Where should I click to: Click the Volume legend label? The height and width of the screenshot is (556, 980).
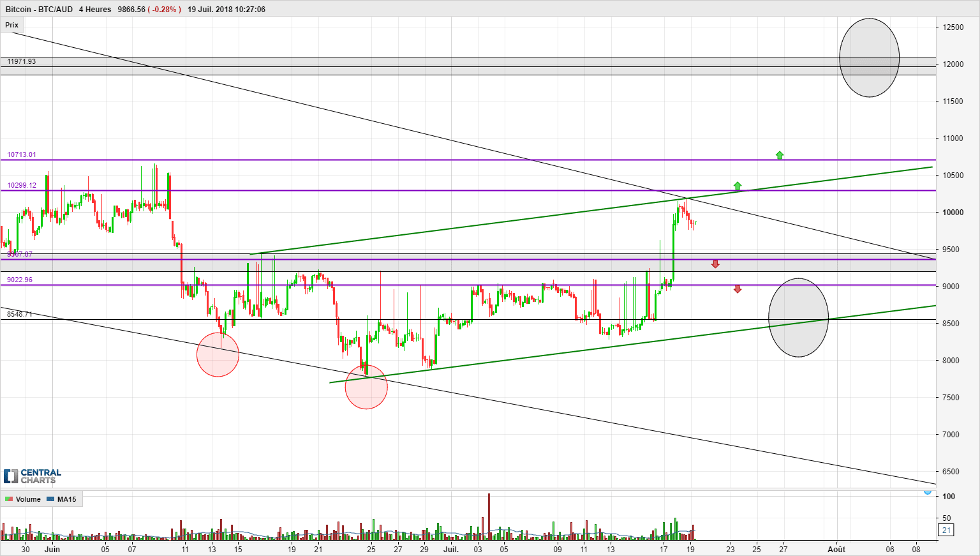click(x=28, y=499)
